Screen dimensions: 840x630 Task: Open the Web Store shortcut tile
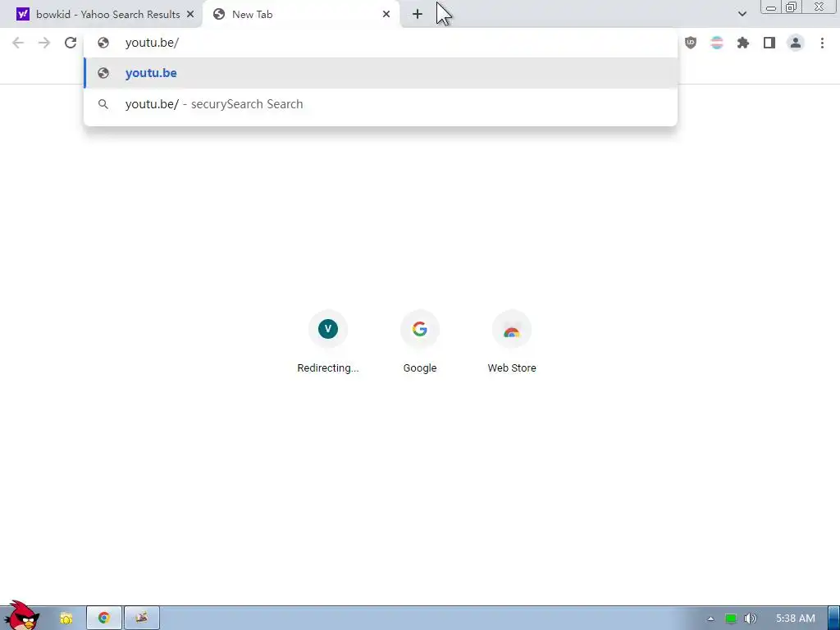(x=512, y=342)
